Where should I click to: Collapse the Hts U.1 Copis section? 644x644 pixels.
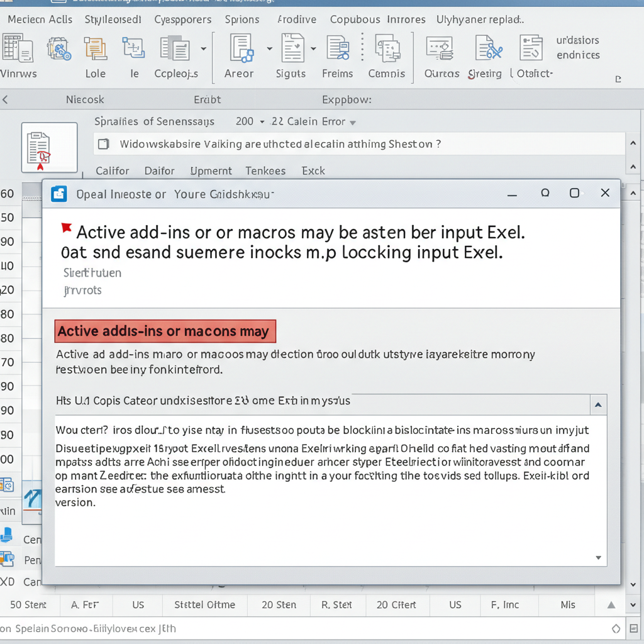coord(599,405)
